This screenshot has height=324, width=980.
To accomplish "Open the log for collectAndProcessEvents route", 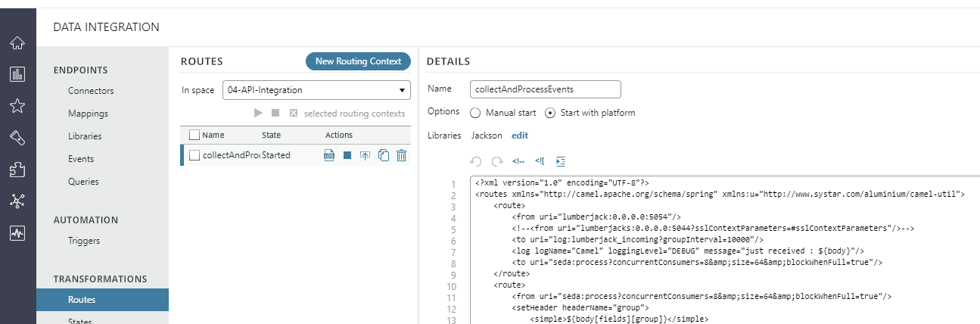I will pos(329,155).
